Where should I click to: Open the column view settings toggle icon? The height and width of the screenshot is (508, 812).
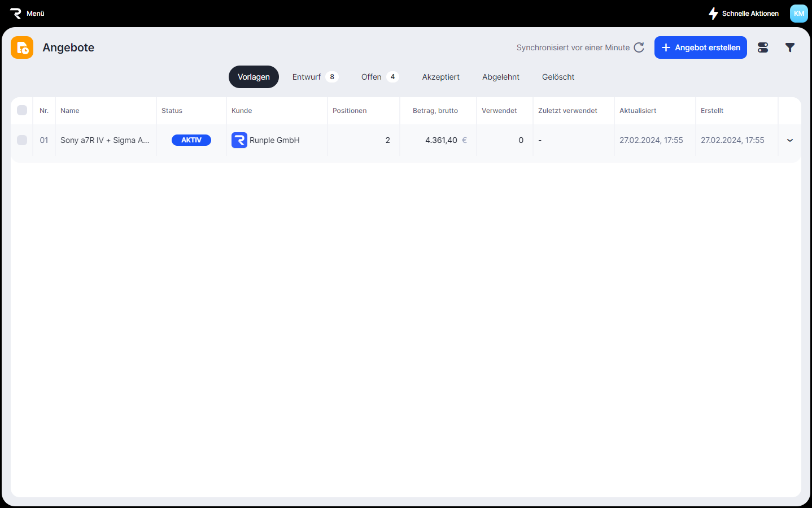pos(763,47)
